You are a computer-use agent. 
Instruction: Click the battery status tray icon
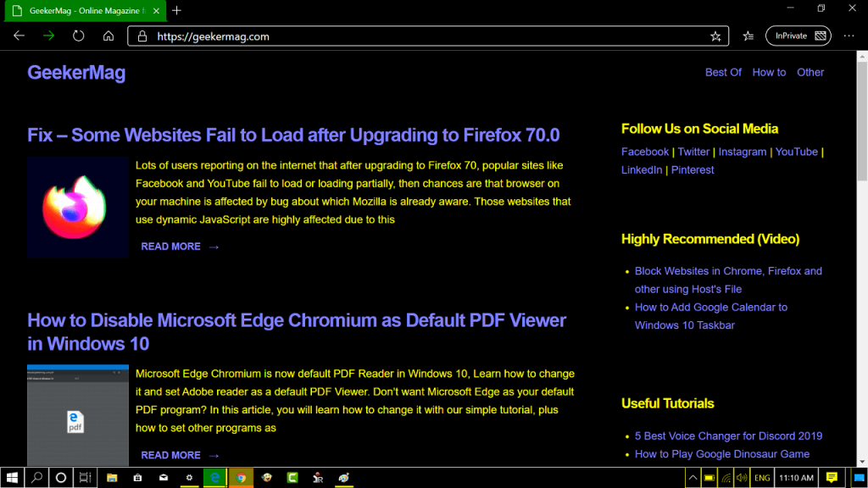[x=709, y=478]
